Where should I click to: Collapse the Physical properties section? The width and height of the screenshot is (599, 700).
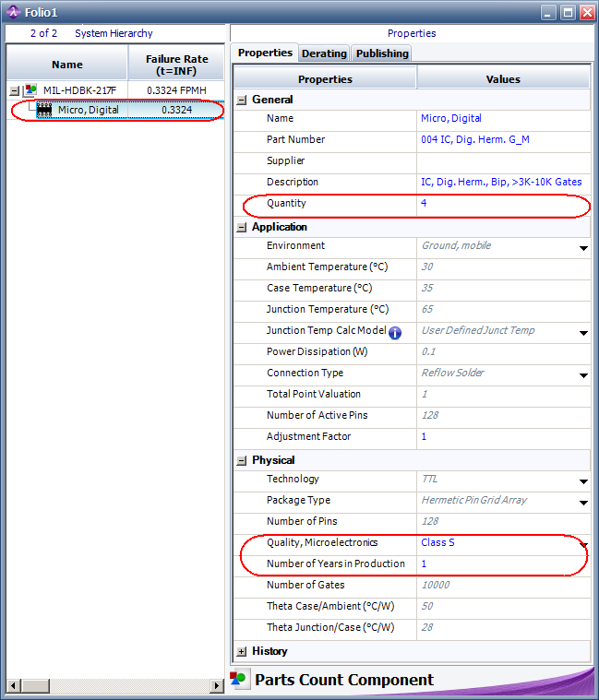(x=242, y=460)
